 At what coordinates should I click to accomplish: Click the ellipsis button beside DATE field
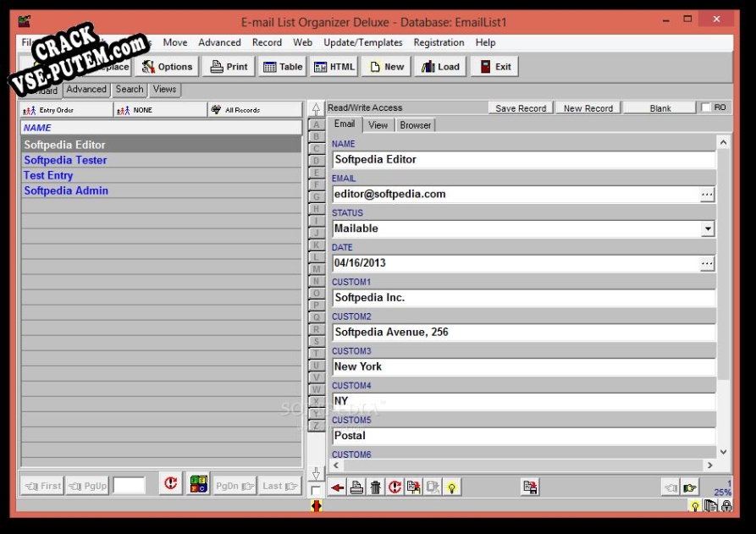coord(707,263)
